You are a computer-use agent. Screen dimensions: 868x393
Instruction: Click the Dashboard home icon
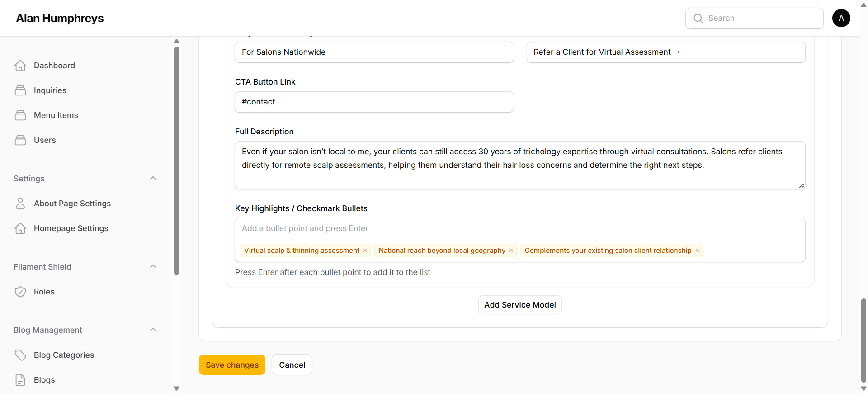click(x=20, y=66)
